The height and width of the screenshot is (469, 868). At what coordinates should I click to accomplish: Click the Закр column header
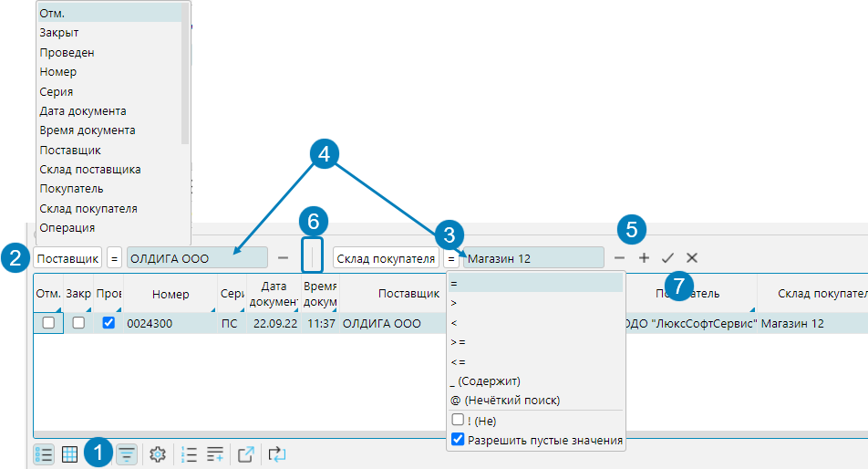coord(78,294)
